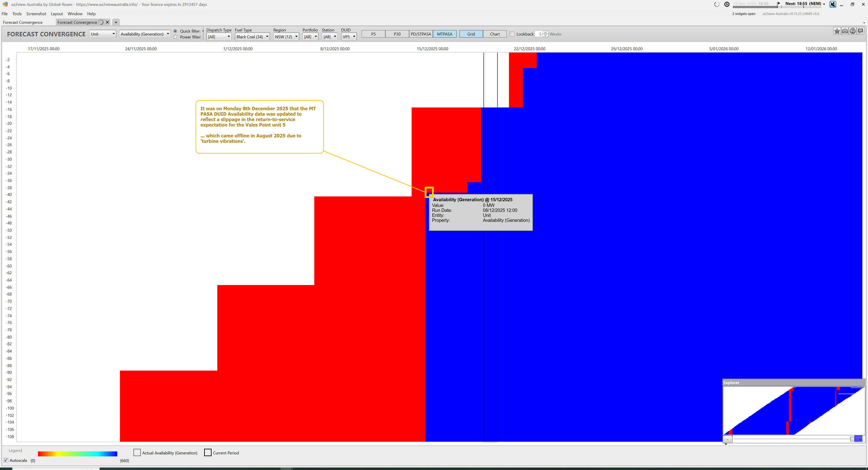Open the Fuel Type Black Coal dropdown
This screenshot has height=470, width=868.
pyautogui.click(x=252, y=37)
